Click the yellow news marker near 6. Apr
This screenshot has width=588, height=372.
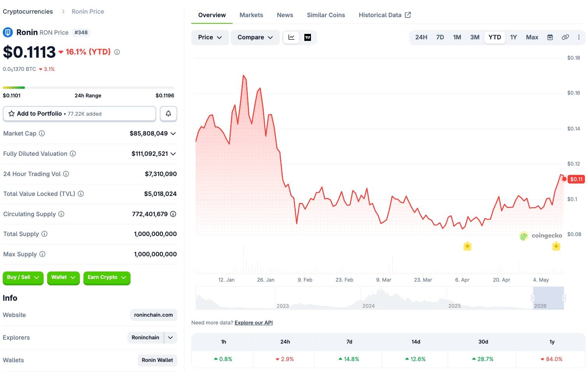point(467,246)
